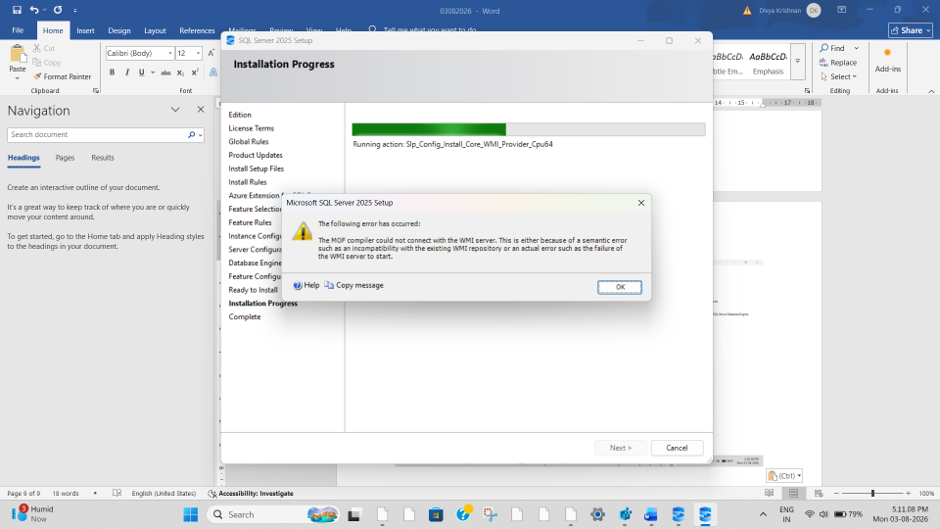This screenshot has width=940, height=529.
Task: Click the Undo icon in Word
Action: (x=34, y=10)
